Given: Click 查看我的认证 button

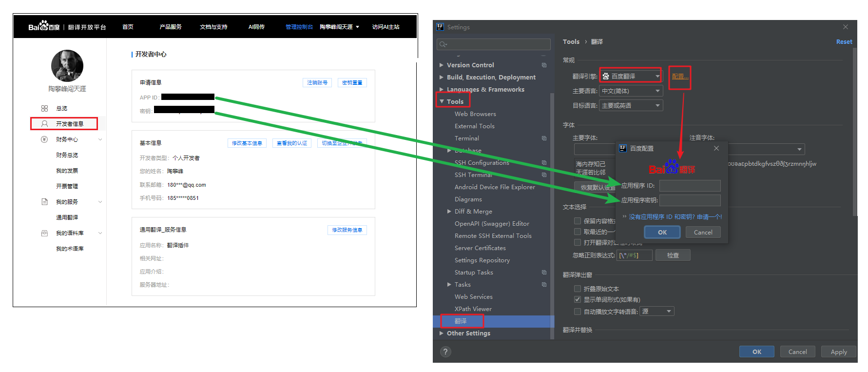Looking at the screenshot, I should click(x=292, y=143).
